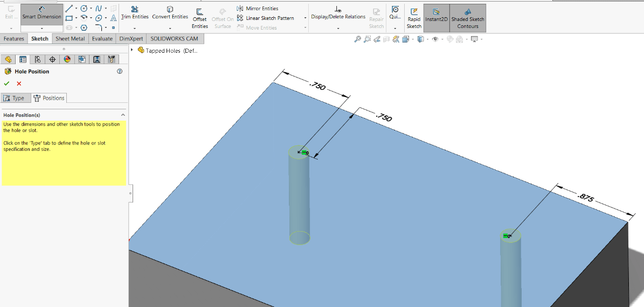Select the hole position point on the right cylinder
The width and height of the screenshot is (644, 307).
pos(510,236)
